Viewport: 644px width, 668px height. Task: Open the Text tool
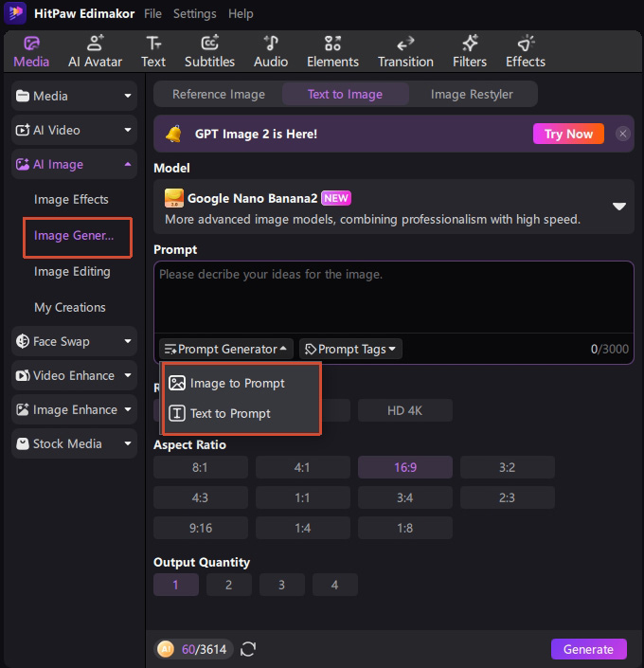[153, 52]
